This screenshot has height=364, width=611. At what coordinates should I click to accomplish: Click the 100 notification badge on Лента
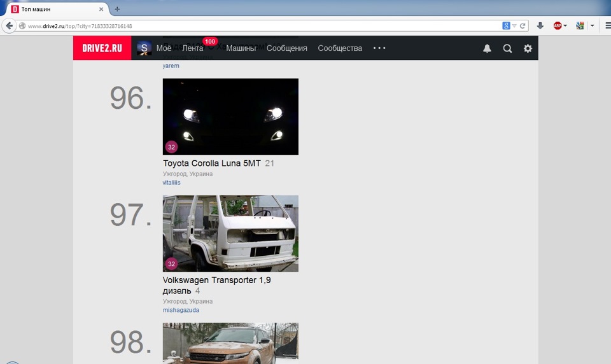pos(210,41)
